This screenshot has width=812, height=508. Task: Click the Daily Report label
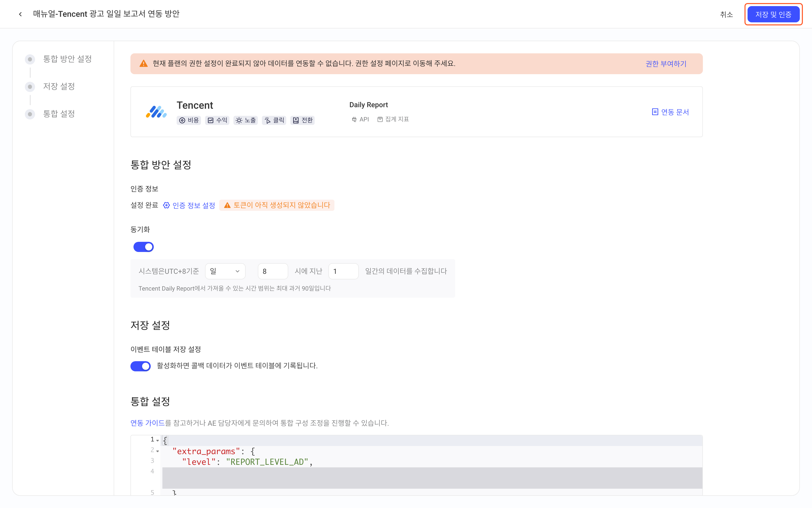coord(368,105)
